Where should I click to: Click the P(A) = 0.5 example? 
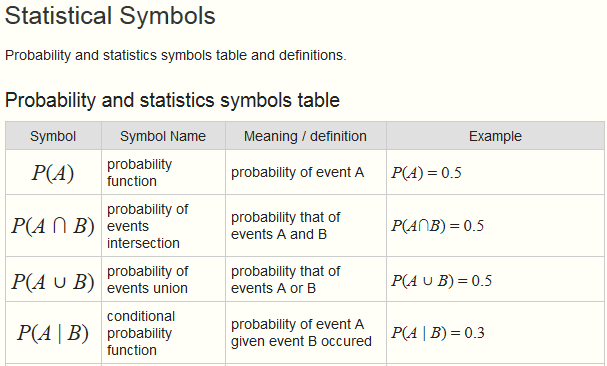coord(426,173)
